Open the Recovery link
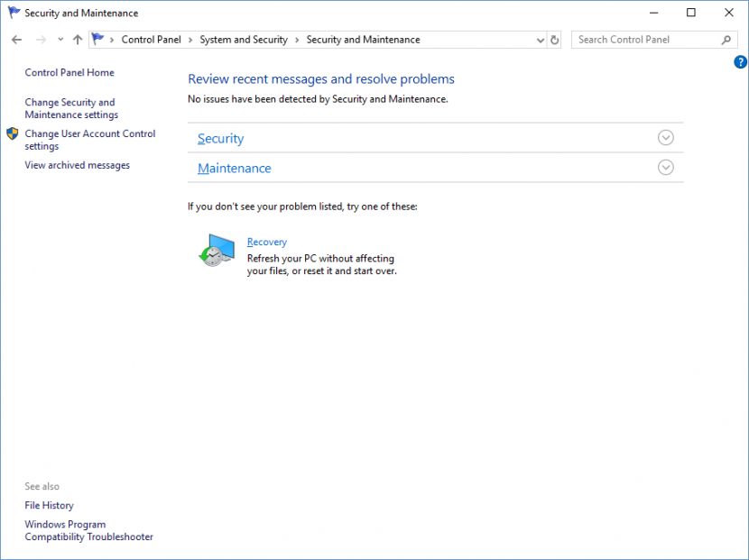This screenshot has width=749, height=560. [x=266, y=242]
